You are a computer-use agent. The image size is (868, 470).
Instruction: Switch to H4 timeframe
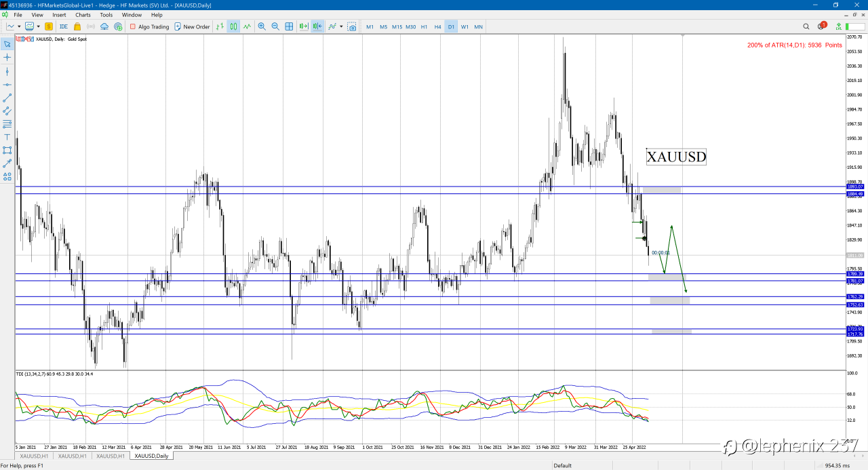(437, 26)
